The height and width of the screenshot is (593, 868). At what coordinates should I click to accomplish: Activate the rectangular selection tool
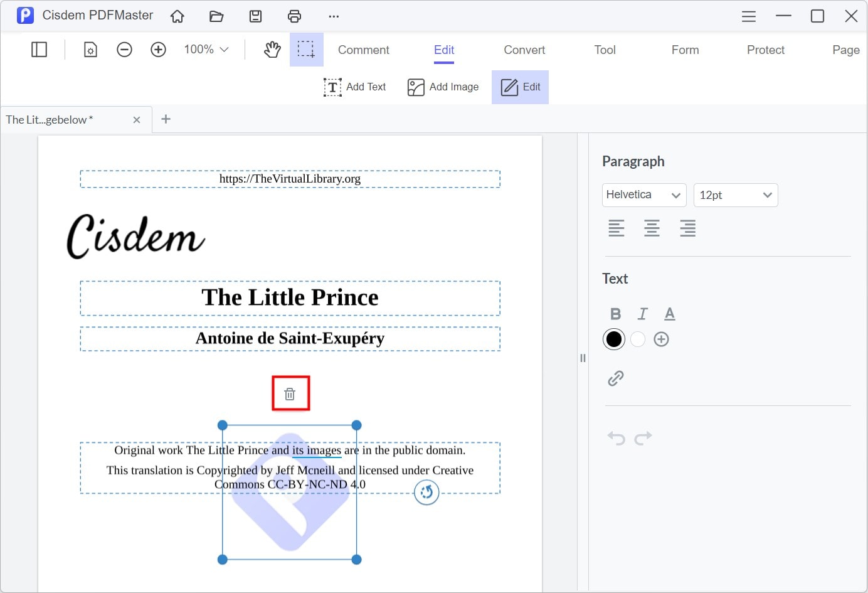tap(306, 49)
